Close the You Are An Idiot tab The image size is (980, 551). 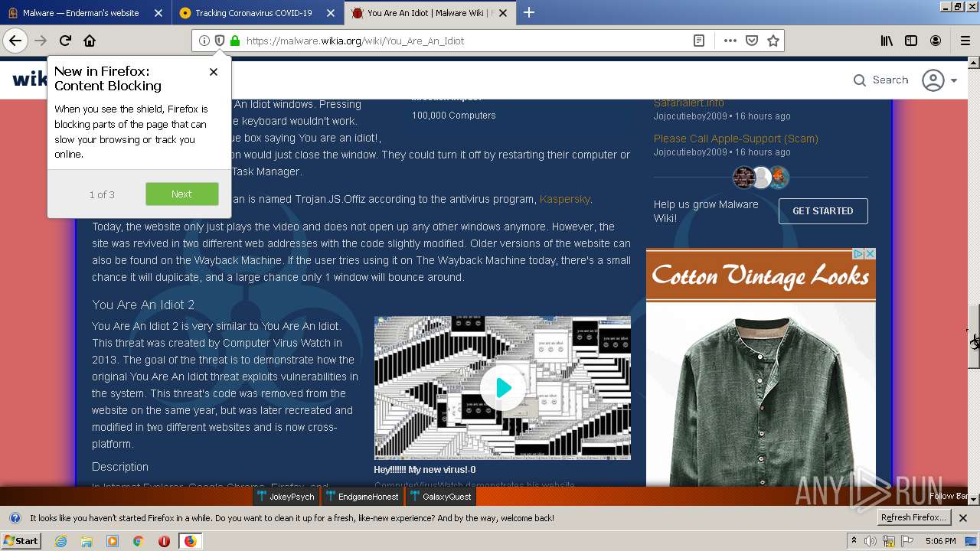click(503, 13)
